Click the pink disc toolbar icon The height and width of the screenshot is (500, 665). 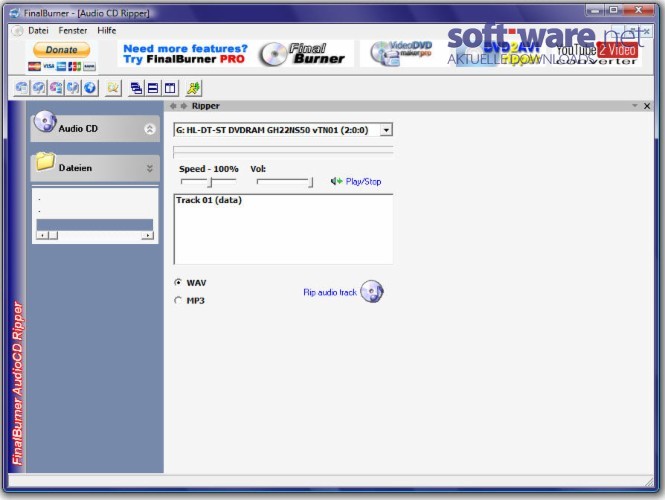pos(56,88)
